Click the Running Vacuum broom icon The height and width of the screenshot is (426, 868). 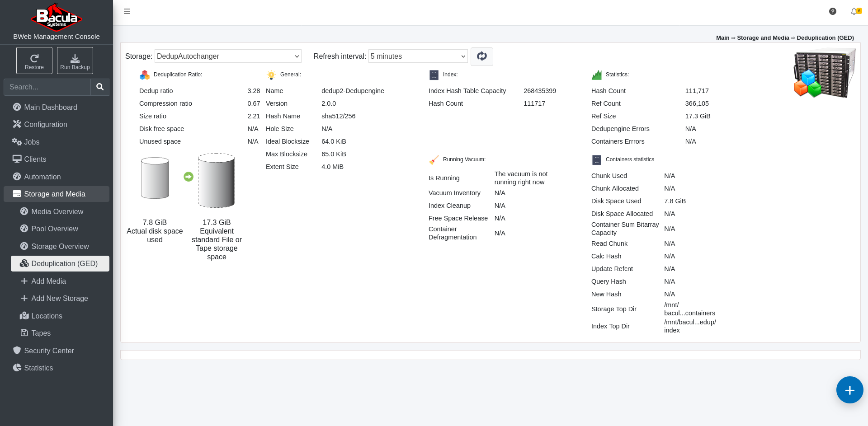pyautogui.click(x=434, y=159)
